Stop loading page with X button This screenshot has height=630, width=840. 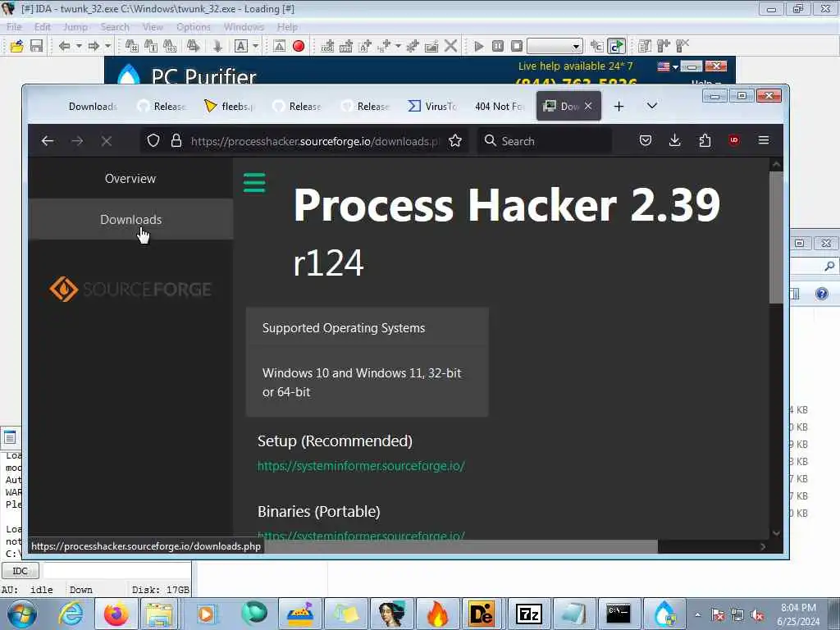coord(107,141)
